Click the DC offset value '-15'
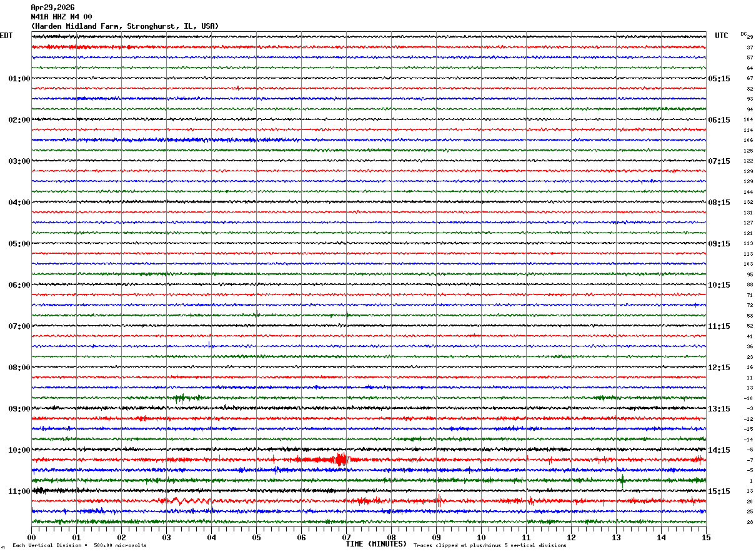The width and height of the screenshot is (756, 554). (x=749, y=430)
